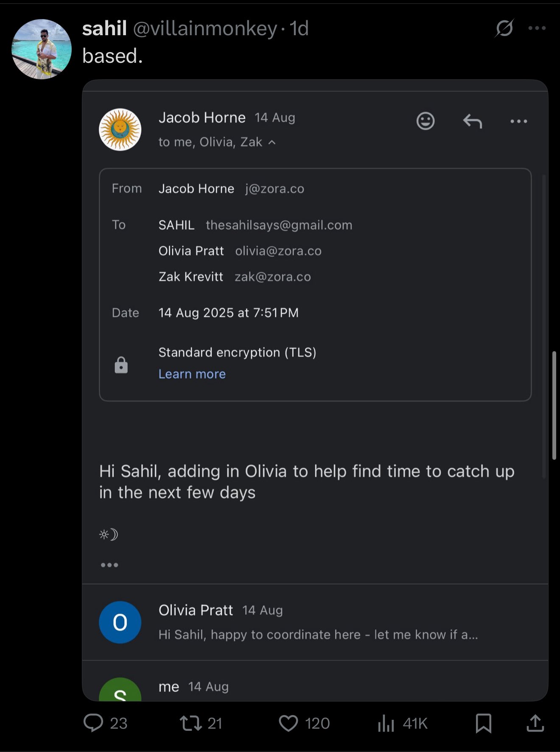View post analytics showing 41K views

[386, 723]
